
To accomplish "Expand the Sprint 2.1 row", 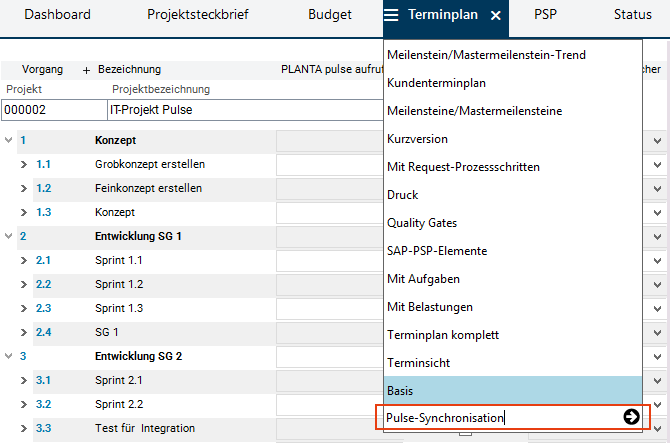I will click(x=24, y=380).
